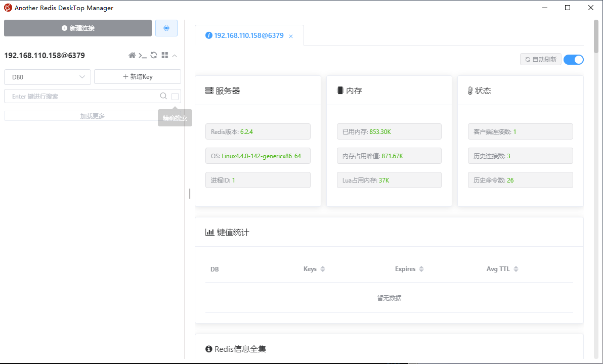This screenshot has width=603, height=364.
Task: Enable the 自动刷新 blue toggle switch
Action: [x=574, y=59]
